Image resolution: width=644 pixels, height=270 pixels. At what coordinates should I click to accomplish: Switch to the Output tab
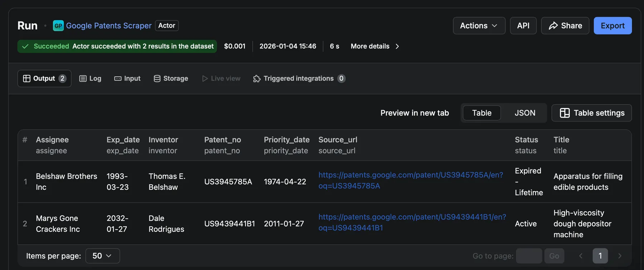click(x=44, y=79)
